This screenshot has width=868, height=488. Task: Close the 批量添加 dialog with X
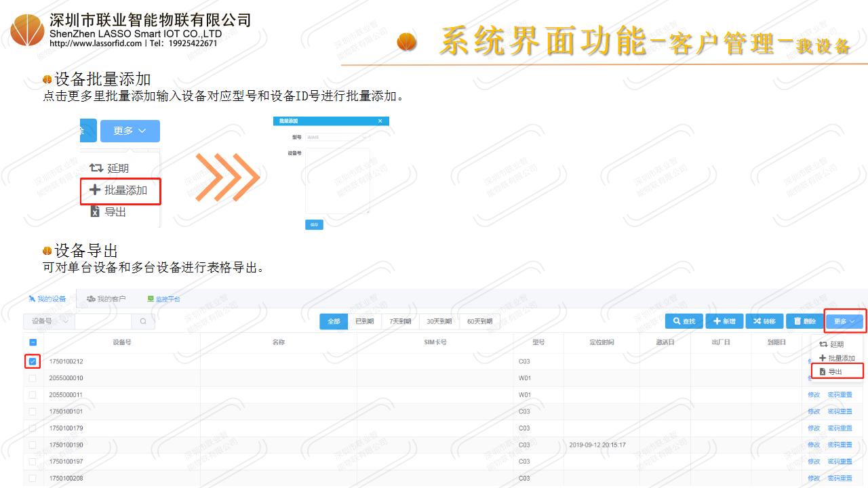click(380, 121)
